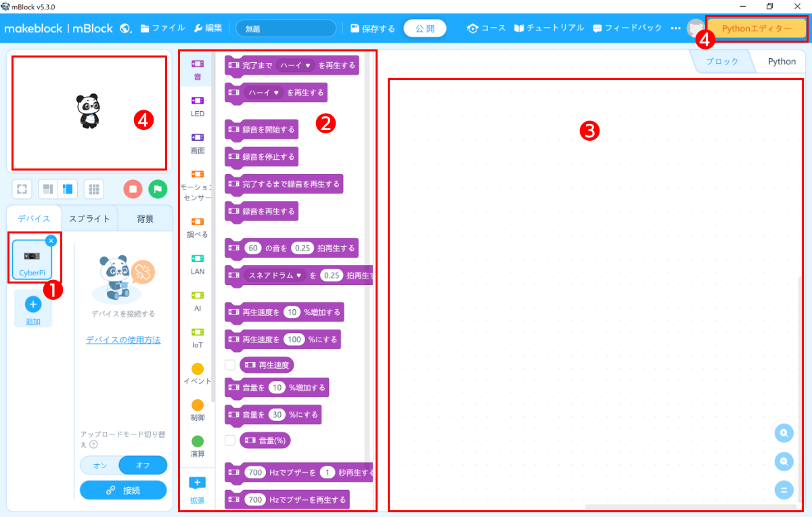This screenshot has width=812, height=517.
Task: Open ハーイ dropdown in 完了まで block
Action: coord(296,65)
